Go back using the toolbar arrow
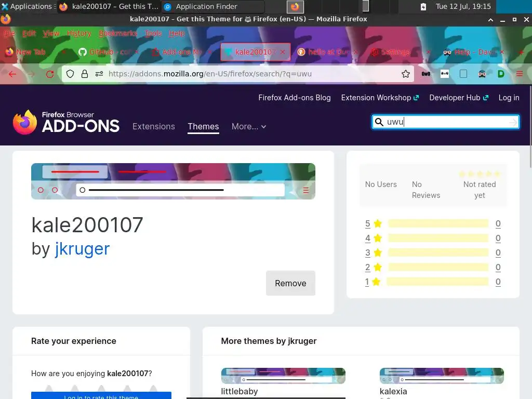This screenshot has width=532, height=399. tap(12, 74)
